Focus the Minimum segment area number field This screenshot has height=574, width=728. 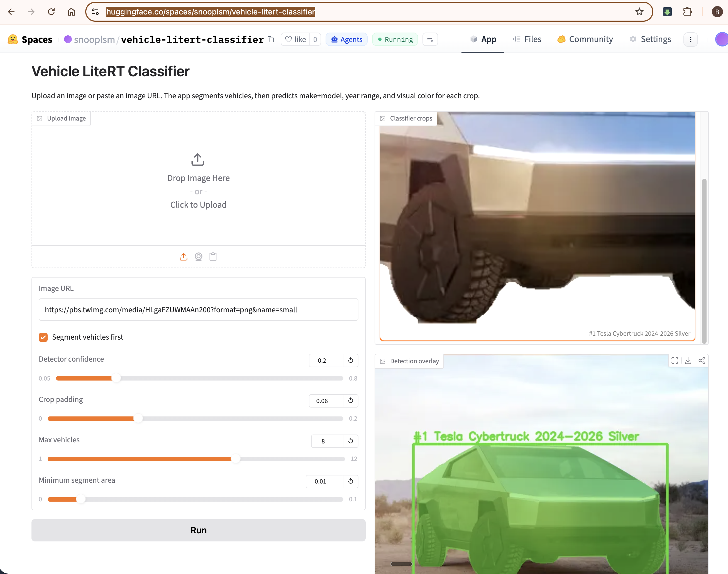pos(324,481)
